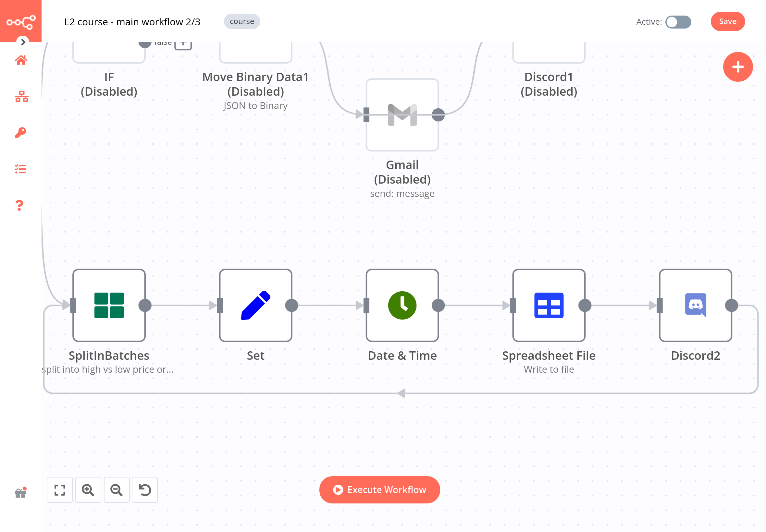Click the add new node plus button
Screen dimensions: 766x532
[x=736, y=66]
